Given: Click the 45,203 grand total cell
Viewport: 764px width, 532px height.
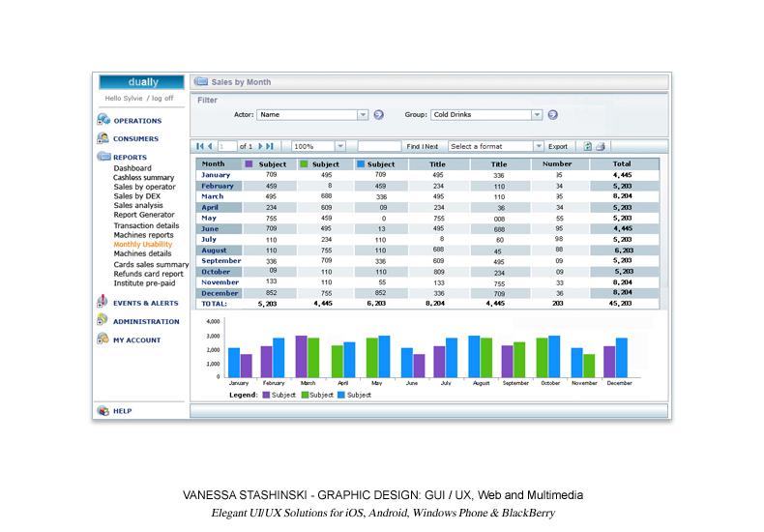Looking at the screenshot, I should [x=620, y=303].
